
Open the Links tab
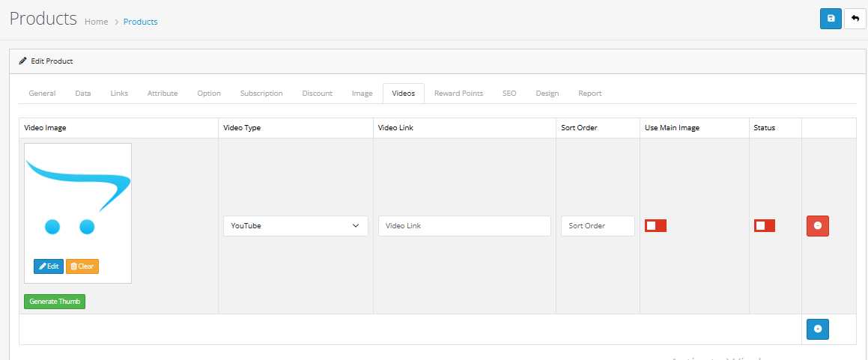tap(119, 94)
